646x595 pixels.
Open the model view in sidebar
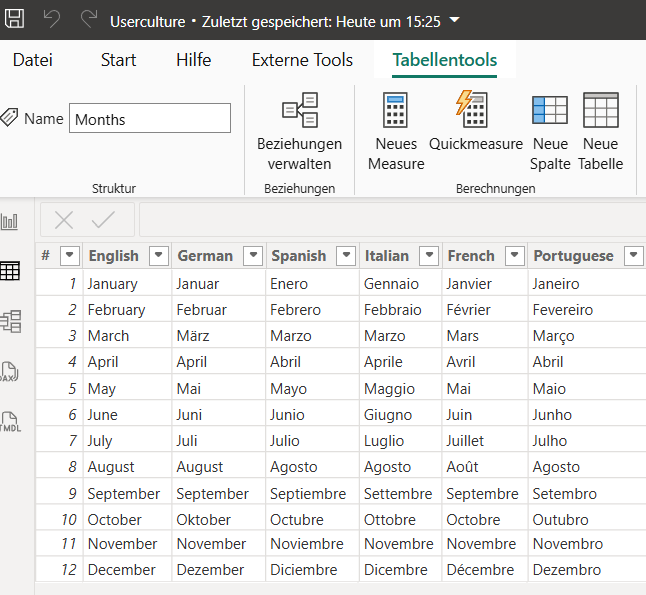10,321
